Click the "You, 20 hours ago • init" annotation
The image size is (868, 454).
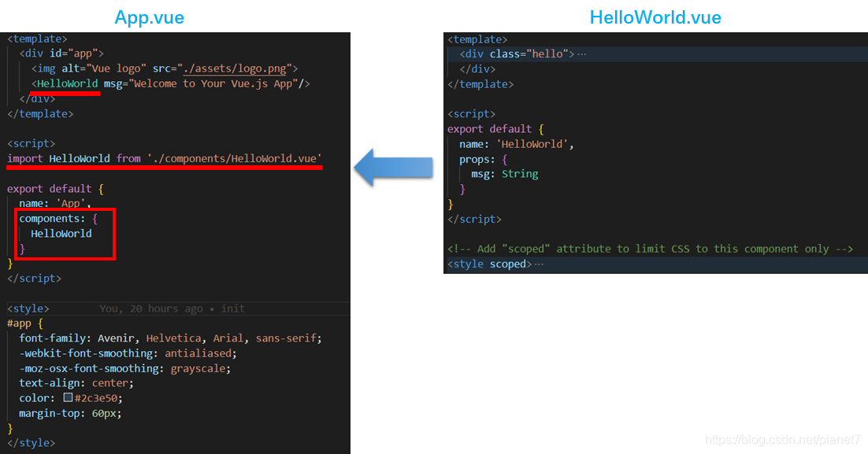172,308
